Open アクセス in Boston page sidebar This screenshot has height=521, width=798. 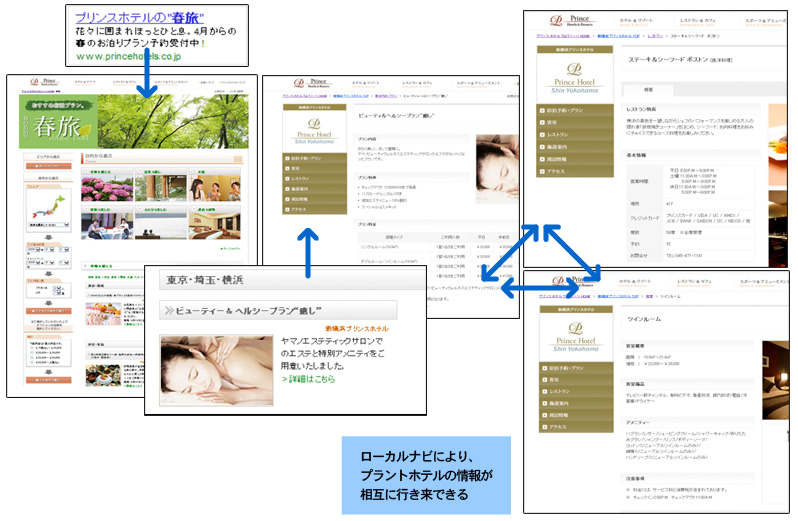pos(575,171)
